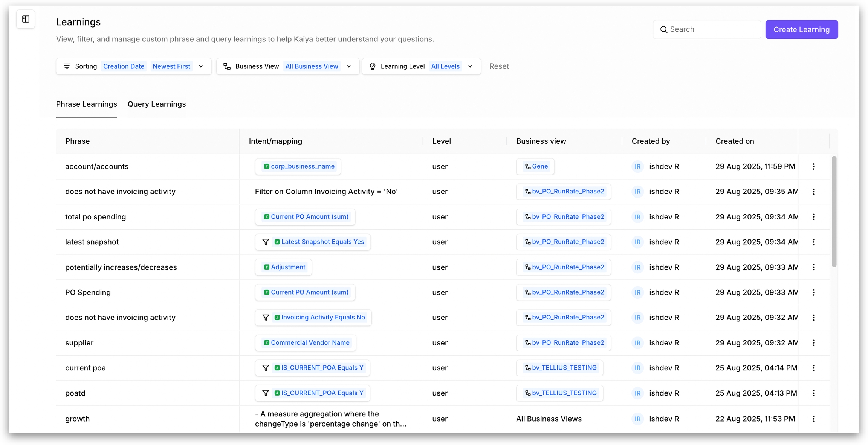Expand the Business View dropdown chevron
Image resolution: width=868 pixels, height=445 pixels.
tap(349, 66)
